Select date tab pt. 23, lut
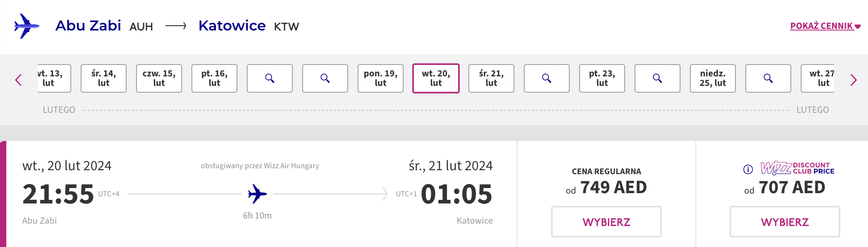 pos(602,78)
